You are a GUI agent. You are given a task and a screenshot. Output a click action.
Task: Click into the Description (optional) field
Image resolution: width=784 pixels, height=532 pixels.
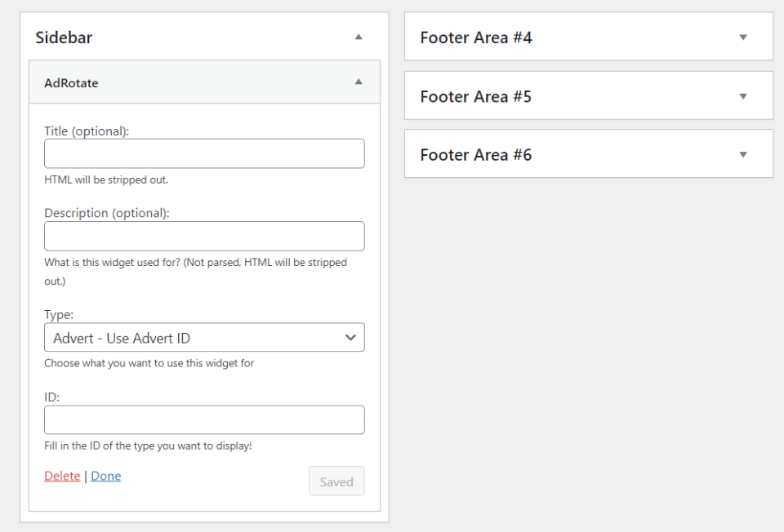tap(204, 236)
